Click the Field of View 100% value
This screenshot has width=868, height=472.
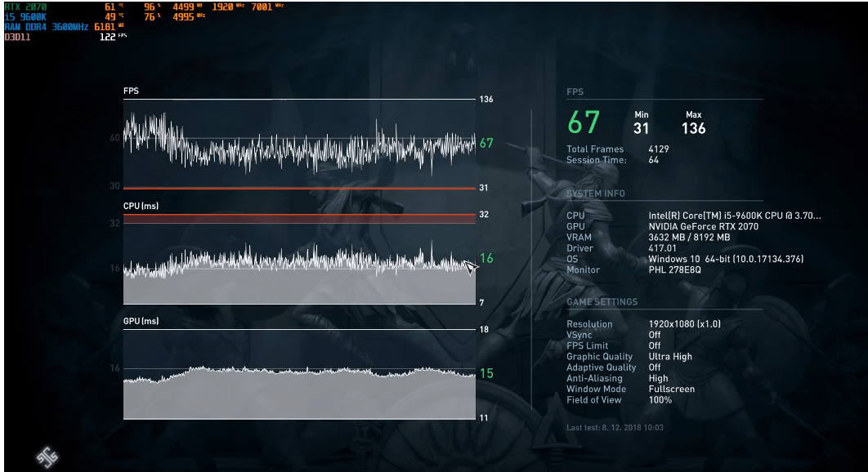(x=660, y=400)
